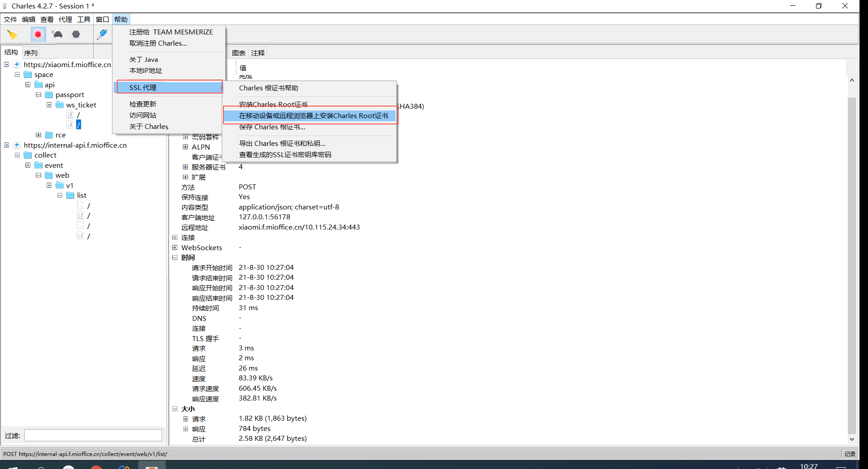Open the 代理 menu
Viewport: 868px width, 469px height.
point(65,19)
